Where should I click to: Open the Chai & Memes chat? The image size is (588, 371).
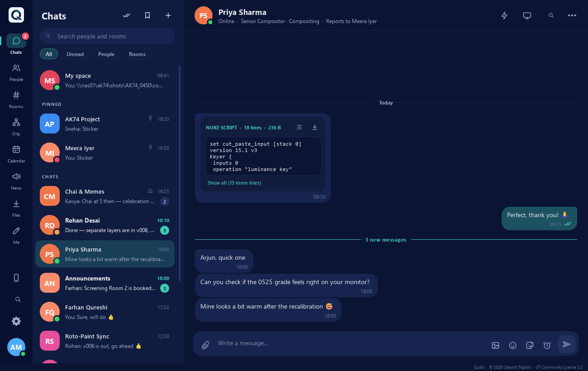click(105, 196)
